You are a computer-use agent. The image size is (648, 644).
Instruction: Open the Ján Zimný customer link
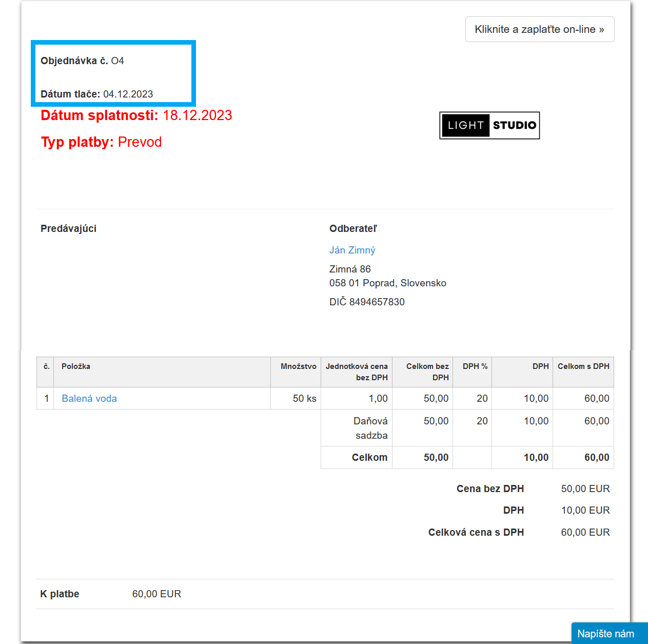coord(352,250)
